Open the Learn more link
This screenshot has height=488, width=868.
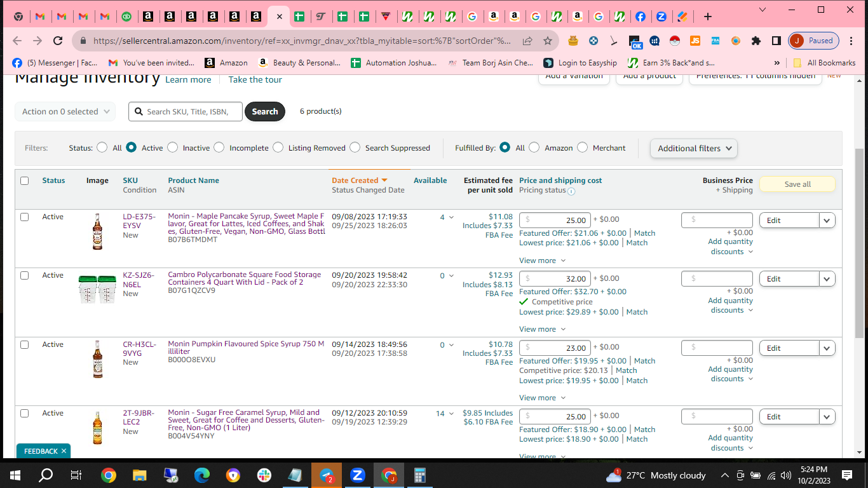(188, 80)
